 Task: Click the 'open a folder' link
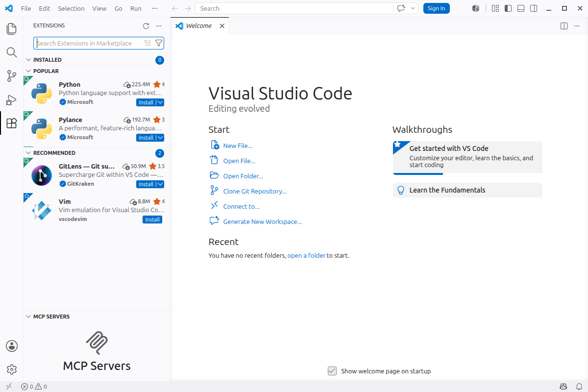point(306,255)
